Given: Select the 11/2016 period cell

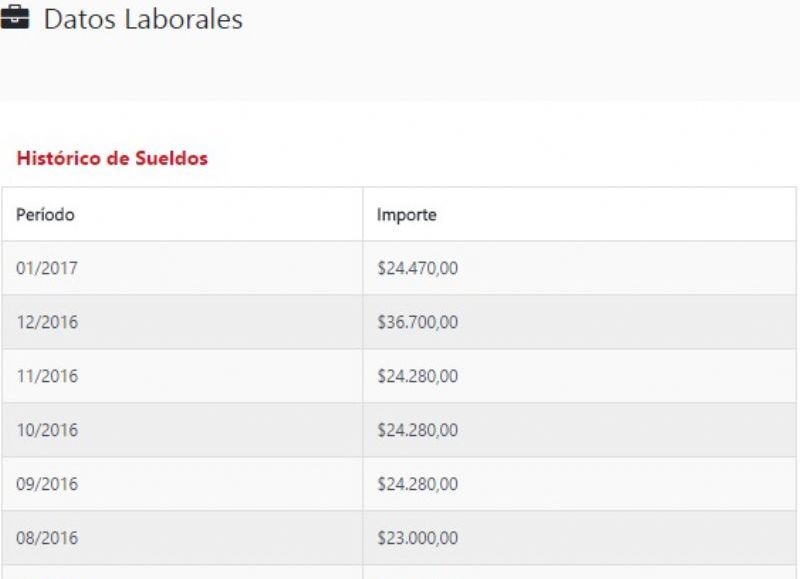Looking at the screenshot, I should [x=182, y=376].
